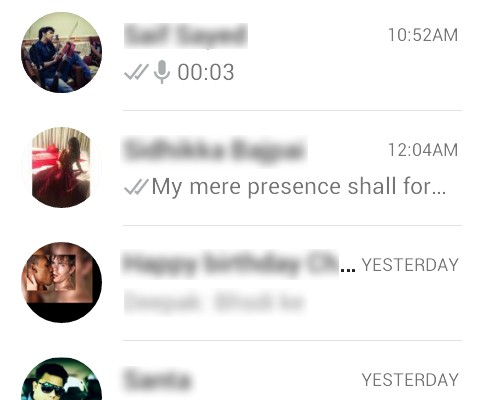Open blurred group title ending with ellipsis

231,264
